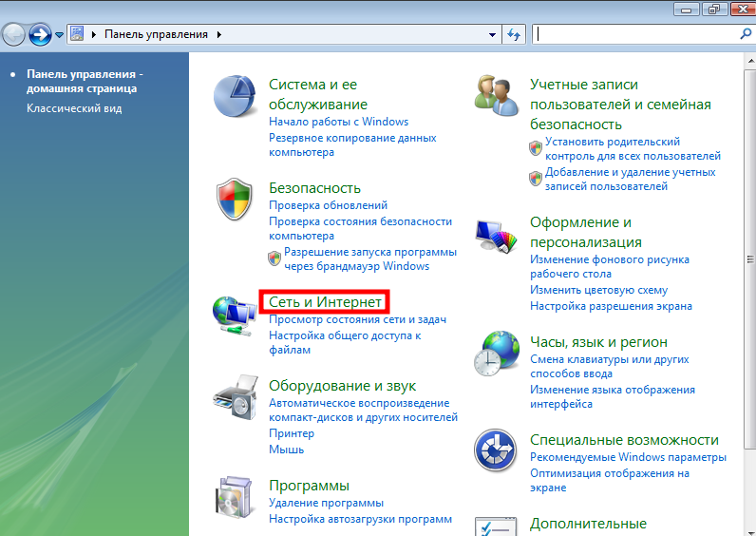Screen dimensions: 756x536
Task: Click the Appearance and Personalization monitor icon
Action: [x=496, y=237]
